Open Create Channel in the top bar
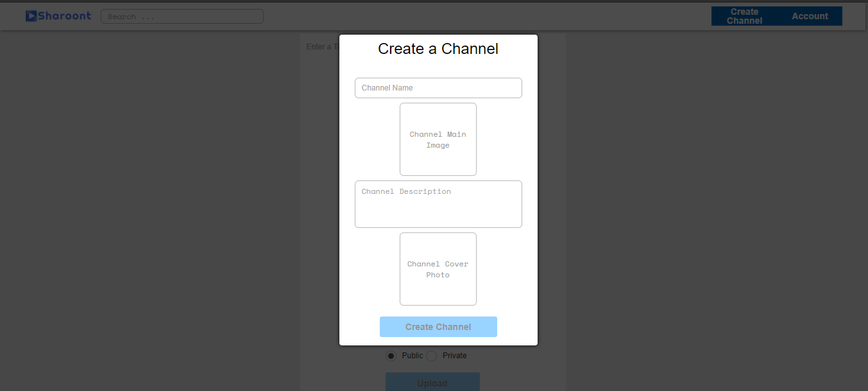The height and width of the screenshot is (391, 868). click(x=744, y=16)
